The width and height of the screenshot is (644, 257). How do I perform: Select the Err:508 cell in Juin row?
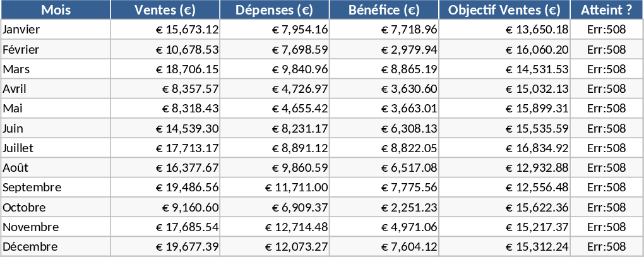606,128
